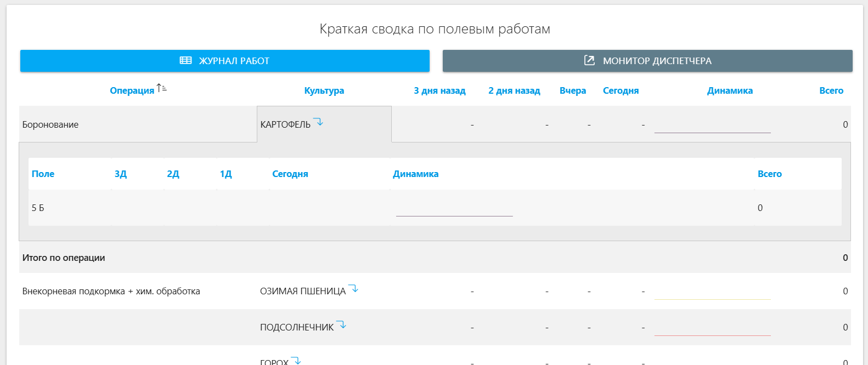Click the Вчера column header
Image resolution: width=868 pixels, height=365 pixels.
point(572,91)
